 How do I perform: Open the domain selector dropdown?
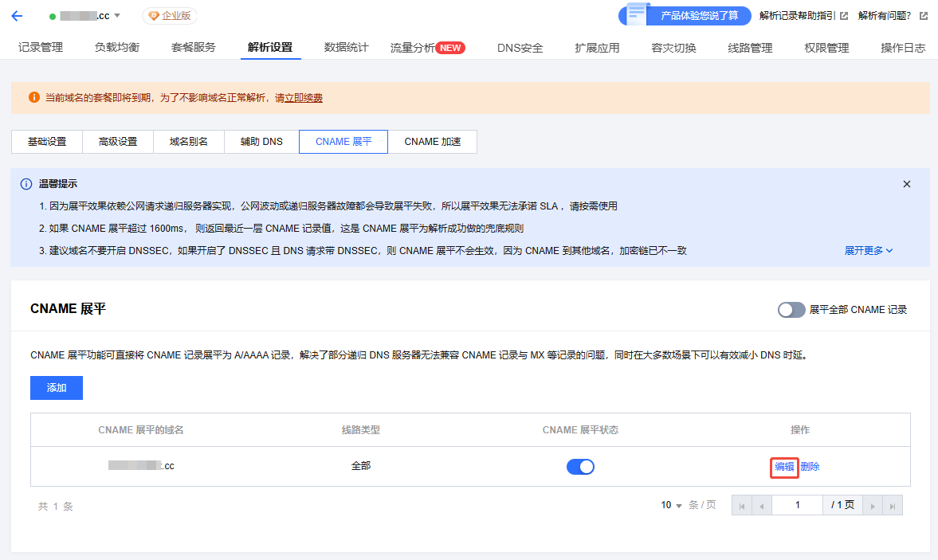click(x=117, y=16)
